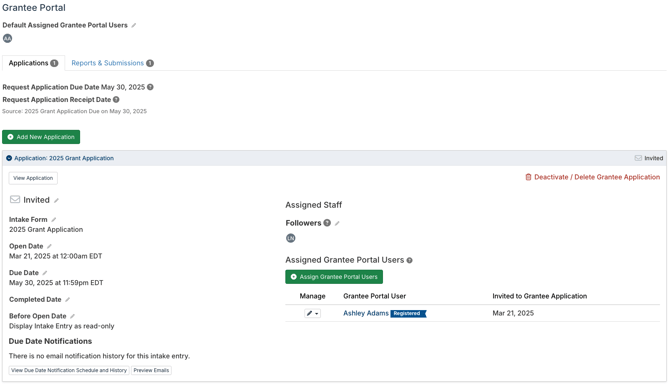
Task: Click the Preview Emails button
Action: pyautogui.click(x=151, y=370)
